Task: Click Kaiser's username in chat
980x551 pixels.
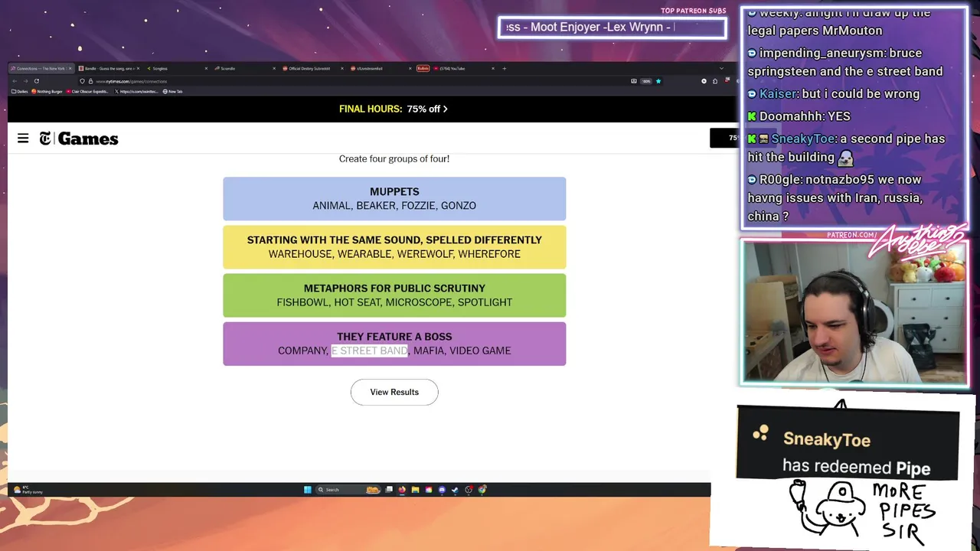Action: pos(778,93)
